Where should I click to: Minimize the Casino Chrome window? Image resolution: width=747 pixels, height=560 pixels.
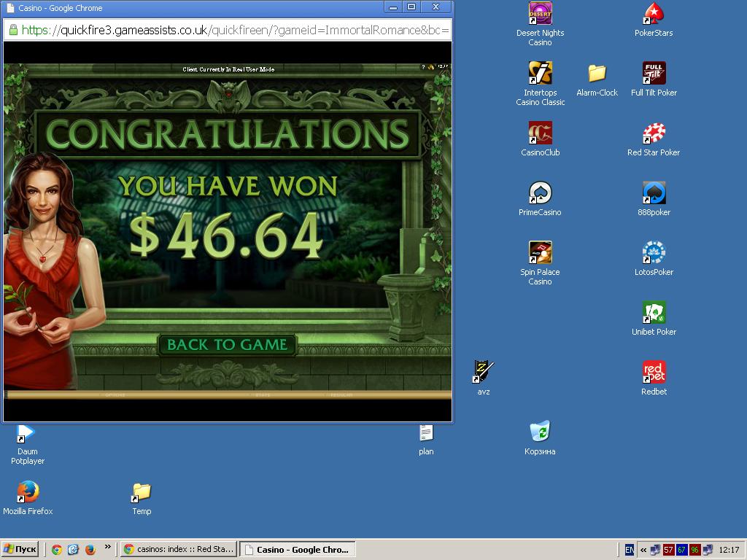click(393, 7)
